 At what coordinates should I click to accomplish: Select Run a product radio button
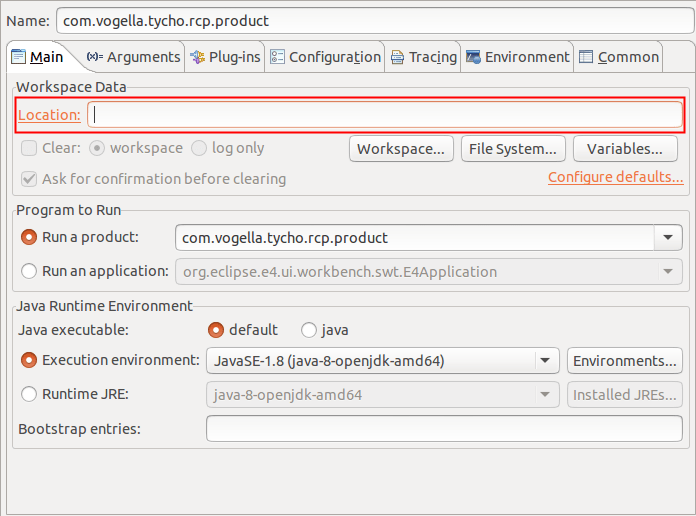click(29, 237)
